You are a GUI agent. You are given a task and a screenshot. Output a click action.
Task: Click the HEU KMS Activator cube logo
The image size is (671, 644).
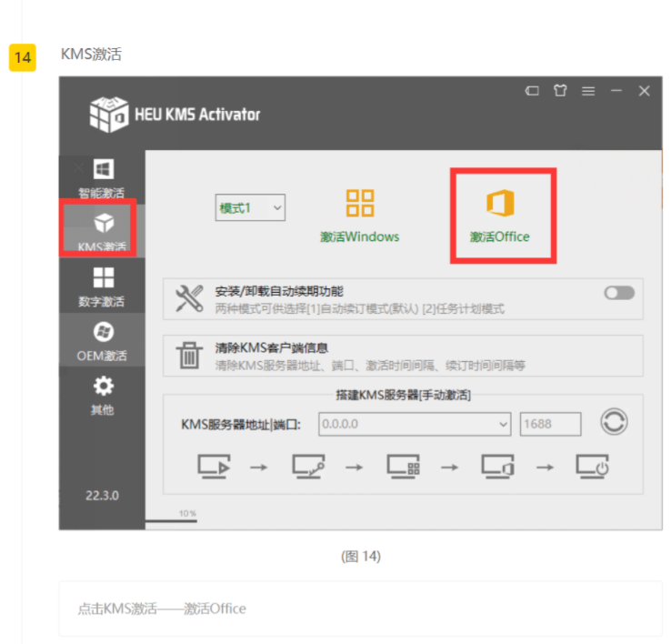pyautogui.click(x=109, y=115)
